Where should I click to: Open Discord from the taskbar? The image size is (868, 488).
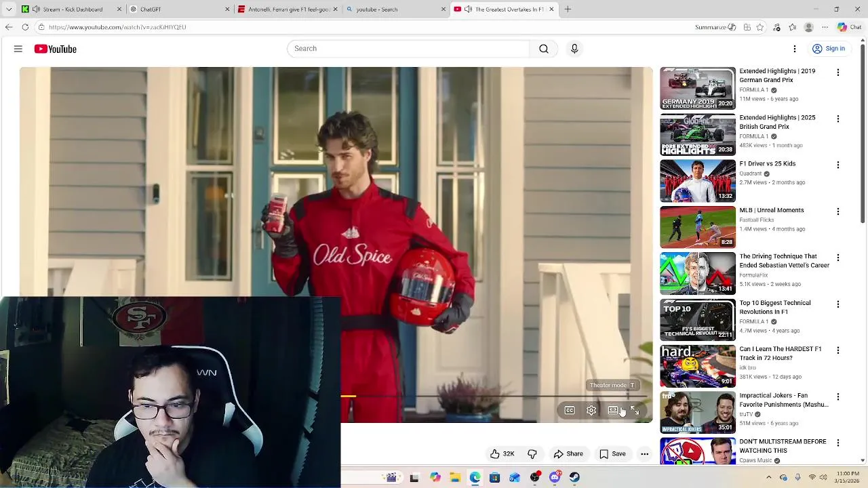(555, 478)
